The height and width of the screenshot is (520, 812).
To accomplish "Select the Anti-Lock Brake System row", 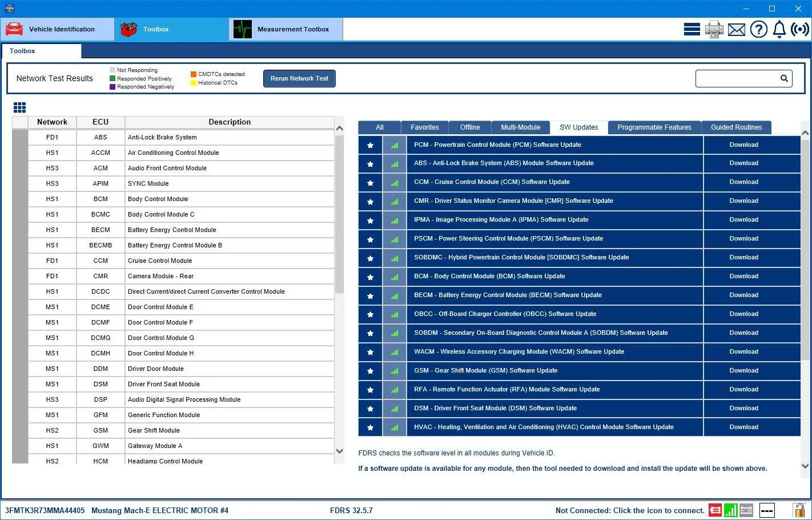I will tap(182, 137).
